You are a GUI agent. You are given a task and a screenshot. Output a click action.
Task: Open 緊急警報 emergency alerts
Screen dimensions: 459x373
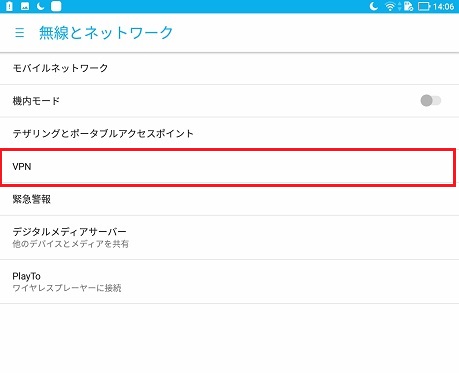point(229,199)
